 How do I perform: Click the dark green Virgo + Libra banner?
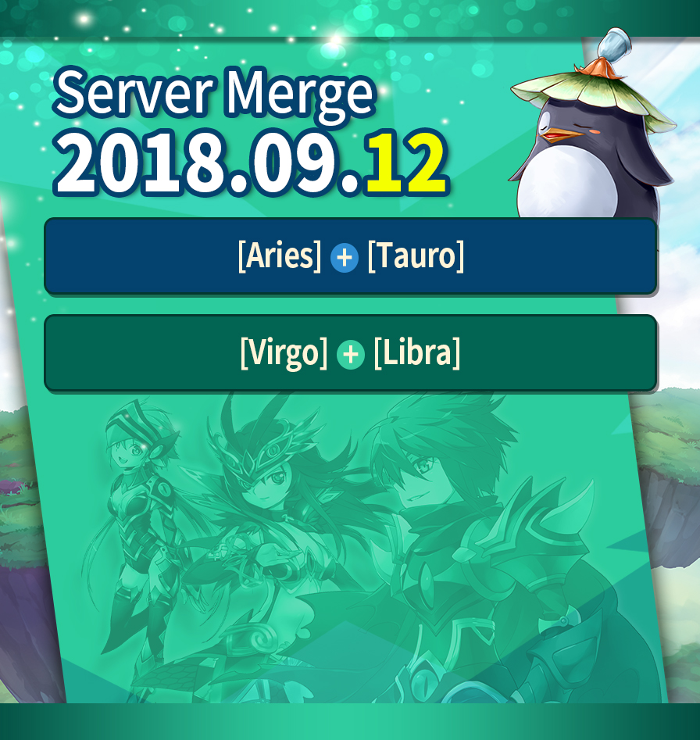point(351,353)
